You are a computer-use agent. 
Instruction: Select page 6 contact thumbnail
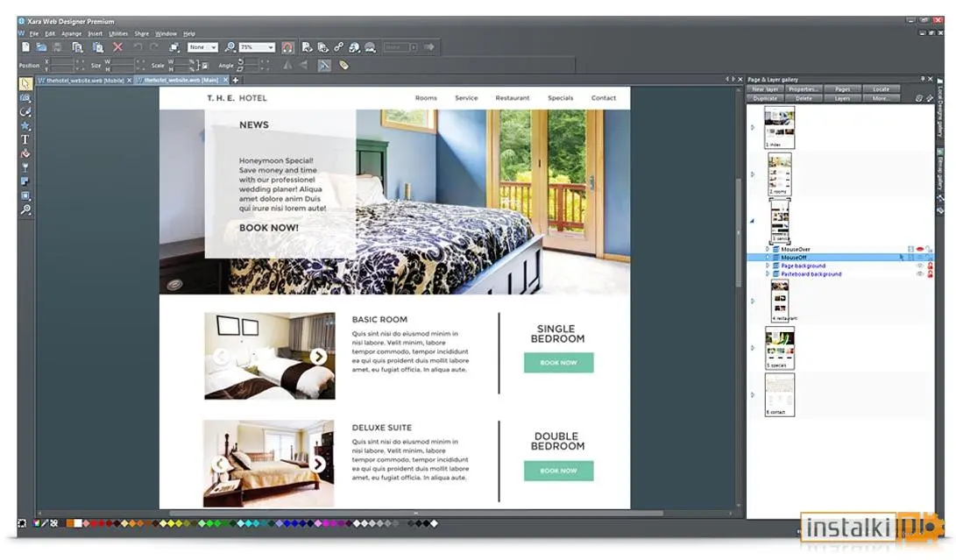[780, 394]
